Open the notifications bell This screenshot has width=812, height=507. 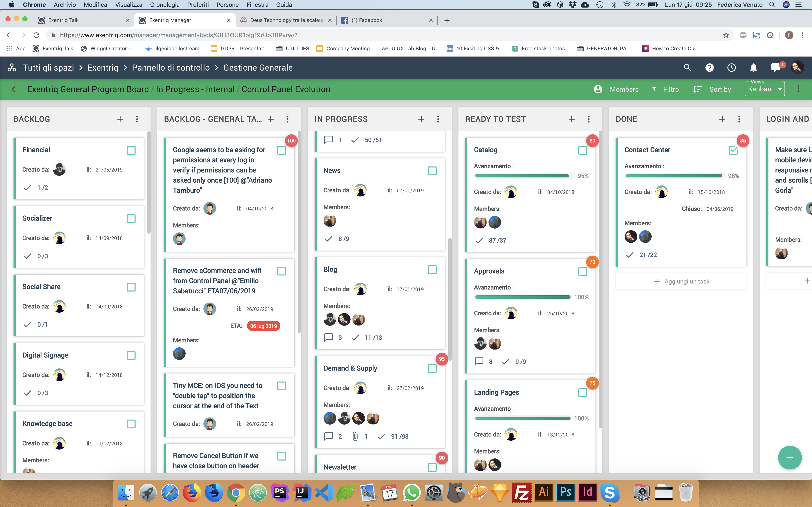coord(754,68)
